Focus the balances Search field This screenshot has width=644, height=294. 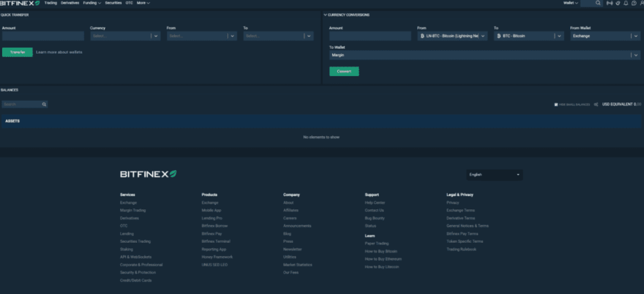coord(25,104)
